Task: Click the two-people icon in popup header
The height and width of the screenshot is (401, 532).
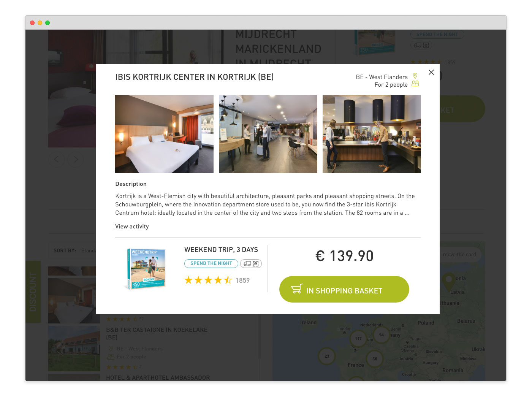Action: [x=415, y=84]
